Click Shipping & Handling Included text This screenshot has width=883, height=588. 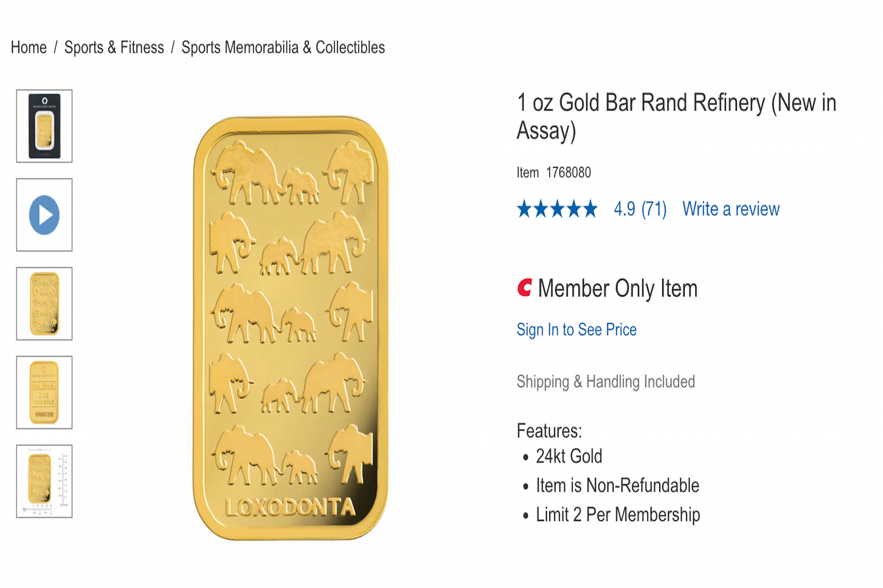[605, 382]
